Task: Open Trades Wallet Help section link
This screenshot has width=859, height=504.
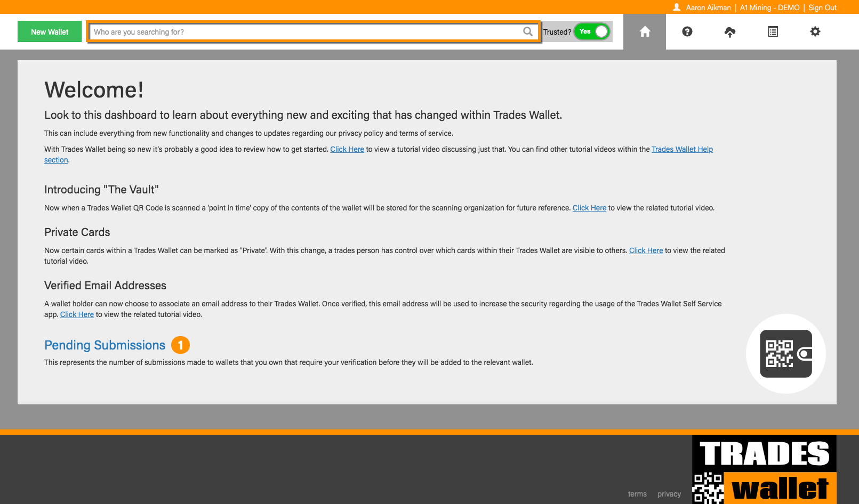Action: [x=682, y=149]
